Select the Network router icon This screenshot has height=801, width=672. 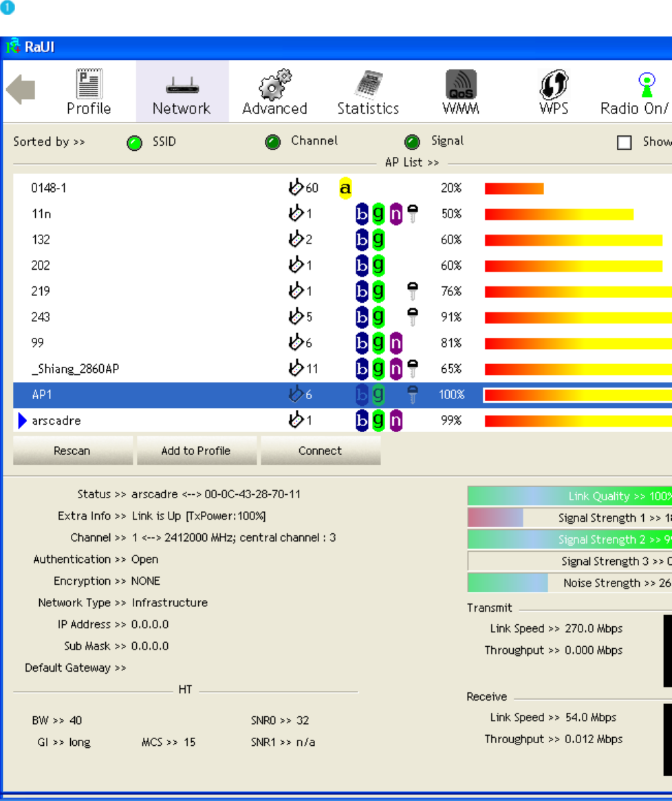point(182,85)
